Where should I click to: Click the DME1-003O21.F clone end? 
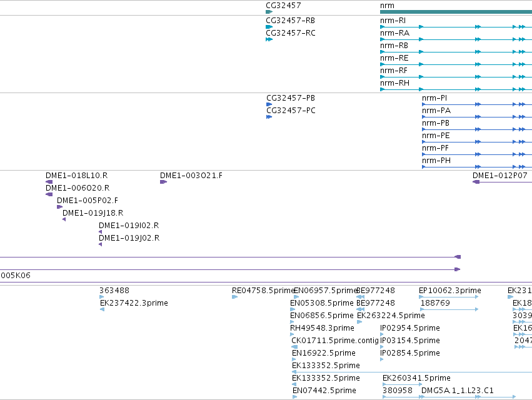[164, 182]
